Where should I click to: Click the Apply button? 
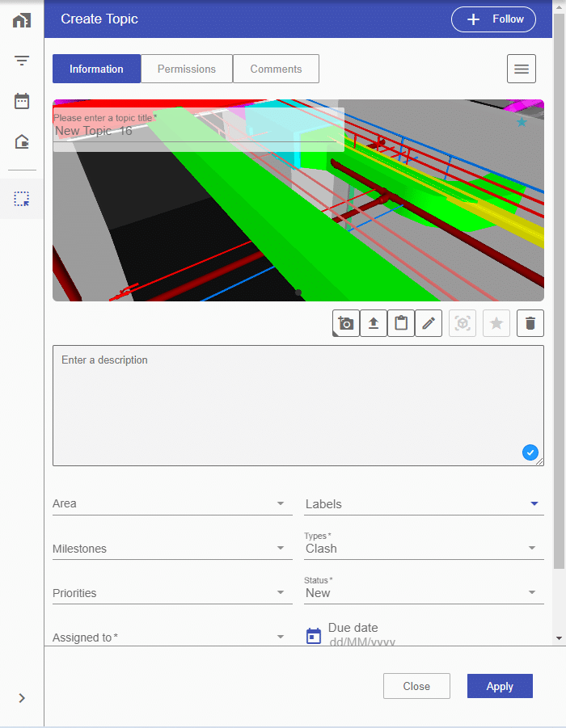tap(500, 686)
